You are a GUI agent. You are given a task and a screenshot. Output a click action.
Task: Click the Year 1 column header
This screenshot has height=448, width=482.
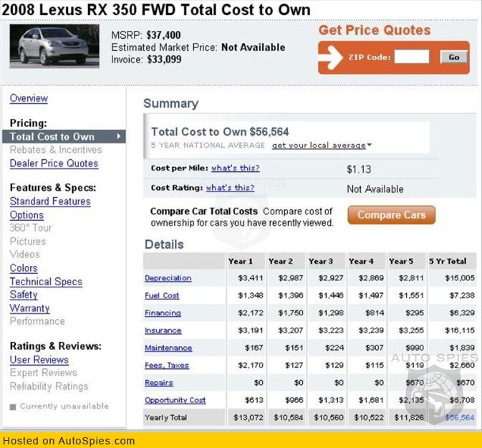pyautogui.click(x=241, y=262)
